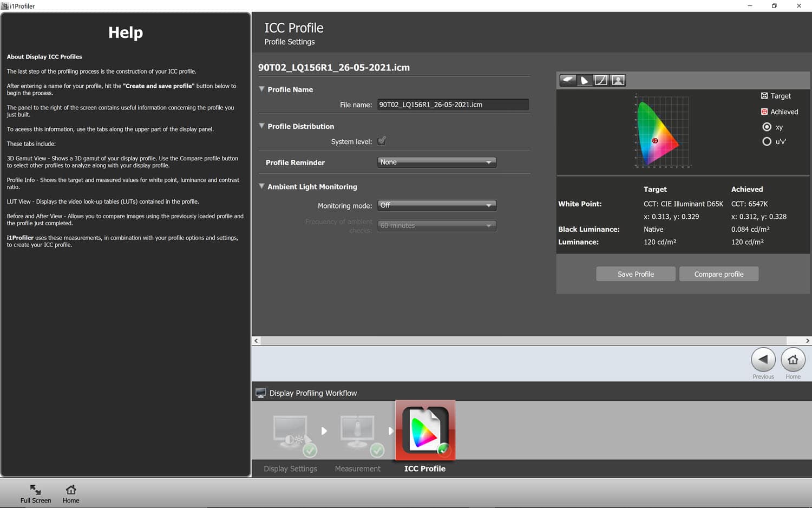812x508 pixels.
Task: Click the Display Settings label
Action: [291, 468]
